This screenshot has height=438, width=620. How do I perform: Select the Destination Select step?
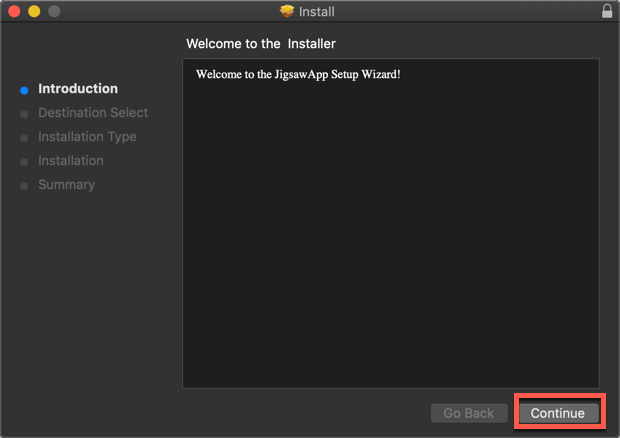[92, 113]
